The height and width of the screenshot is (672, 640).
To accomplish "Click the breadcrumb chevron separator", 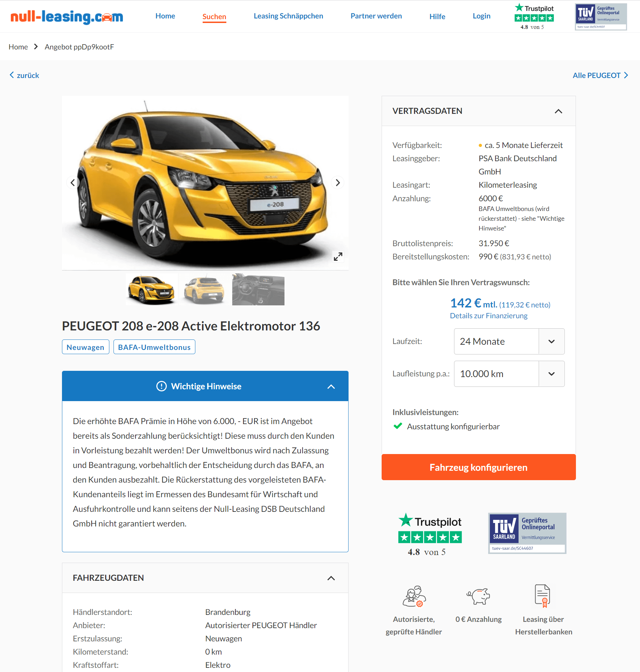I will tap(36, 47).
